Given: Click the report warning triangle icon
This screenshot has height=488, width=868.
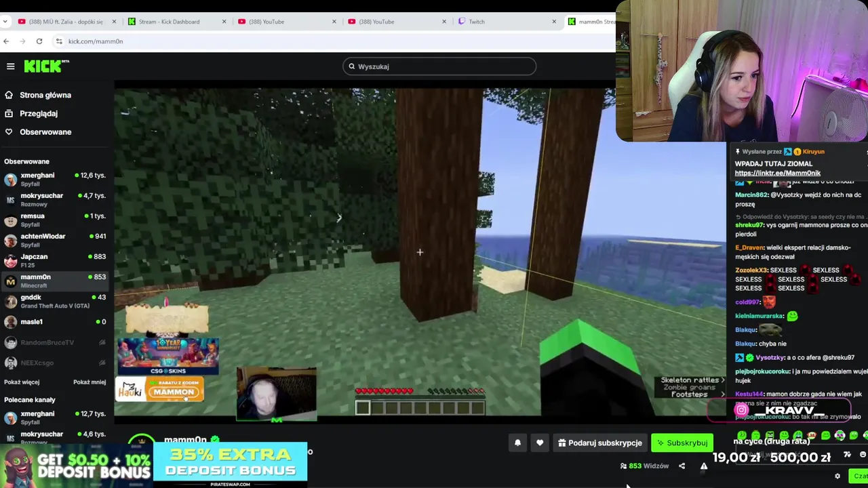Looking at the screenshot, I should point(704,466).
